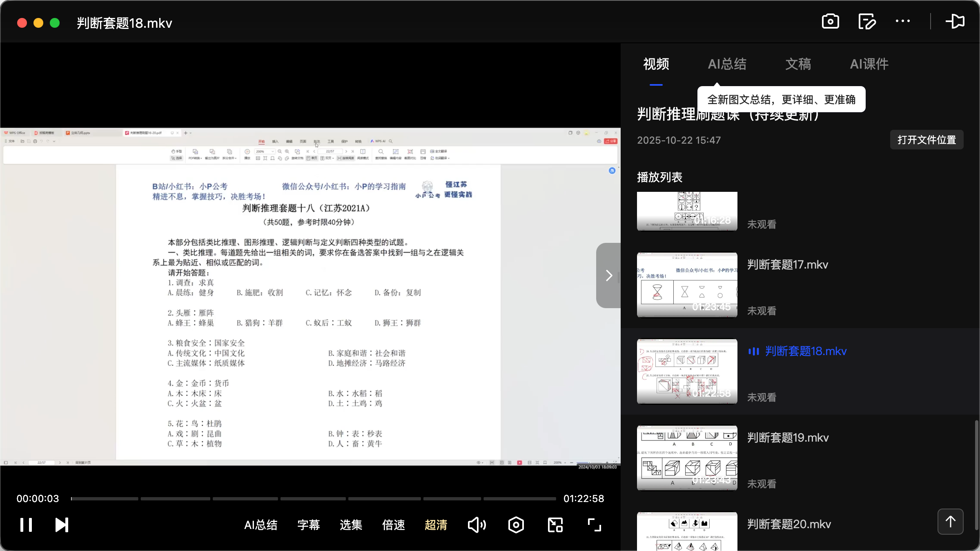Click the 打开文件位置 button
This screenshot has height=551, width=980.
[x=926, y=140]
